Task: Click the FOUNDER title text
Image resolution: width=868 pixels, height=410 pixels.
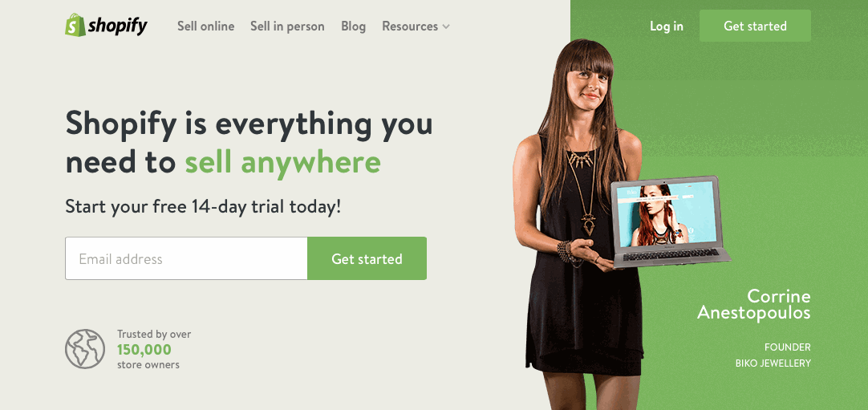Action: [787, 347]
